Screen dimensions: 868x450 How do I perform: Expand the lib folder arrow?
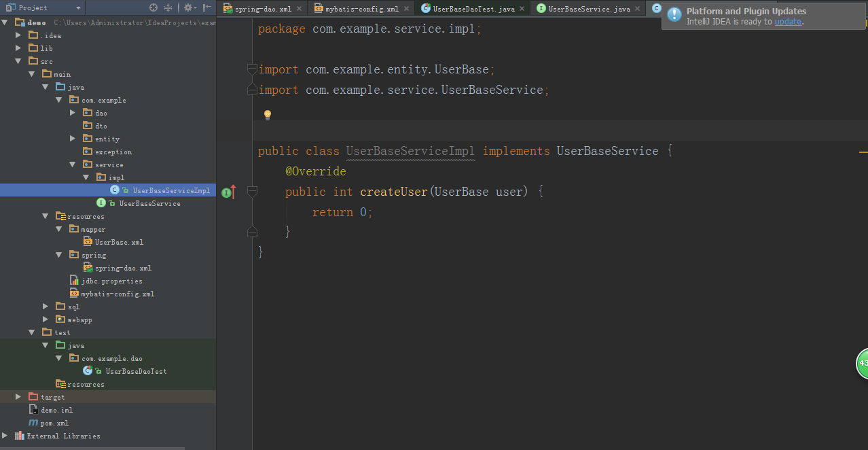point(18,48)
